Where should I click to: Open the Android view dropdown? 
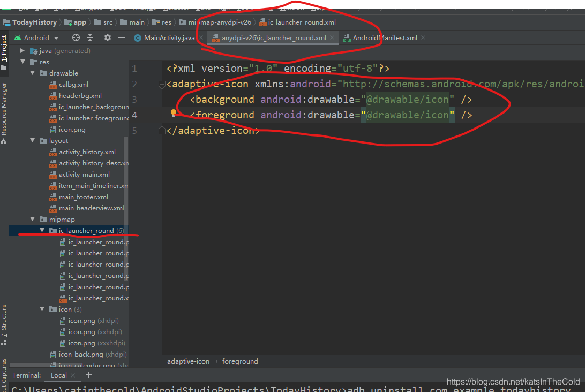[36, 37]
